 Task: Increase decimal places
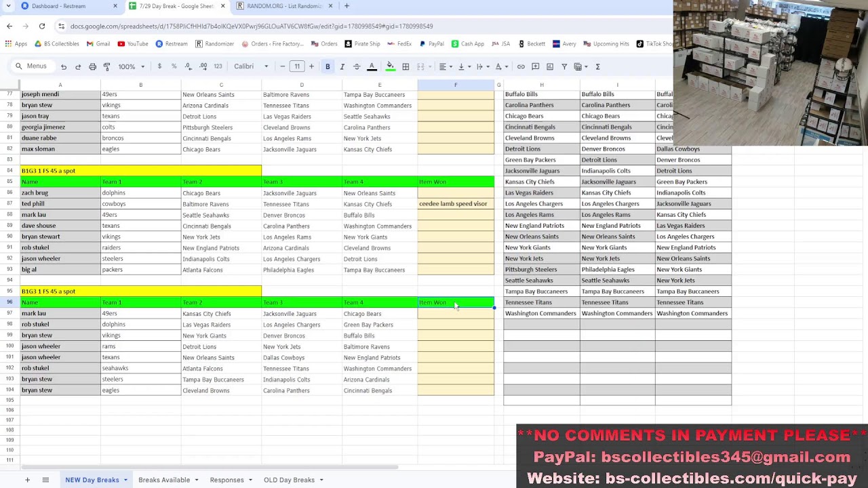(203, 66)
